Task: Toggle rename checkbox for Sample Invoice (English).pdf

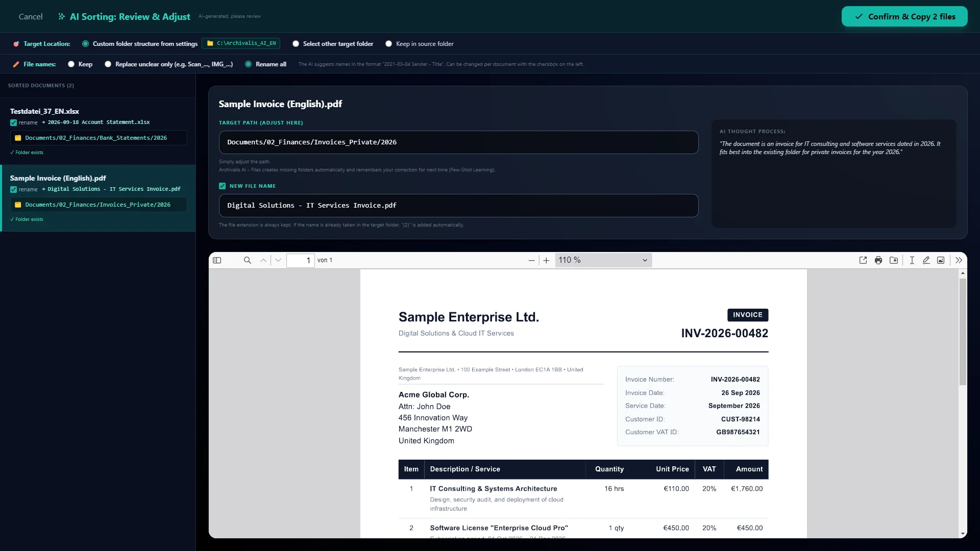Action: pos(13,189)
